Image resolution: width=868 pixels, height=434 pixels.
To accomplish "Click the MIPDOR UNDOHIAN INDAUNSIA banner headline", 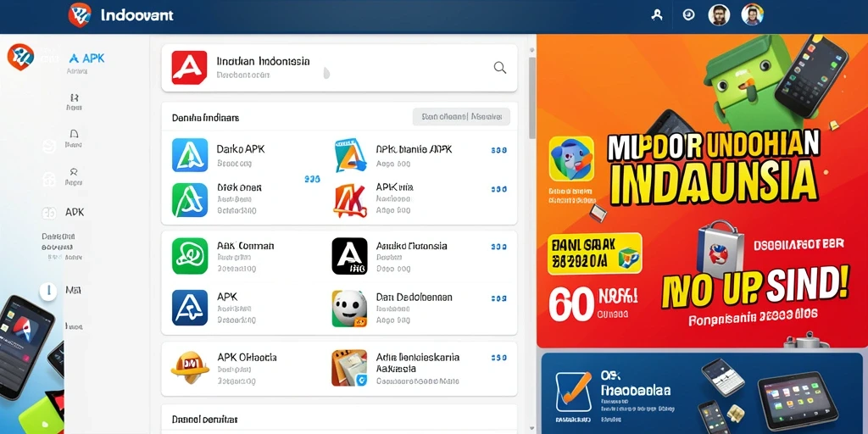I will [x=712, y=167].
